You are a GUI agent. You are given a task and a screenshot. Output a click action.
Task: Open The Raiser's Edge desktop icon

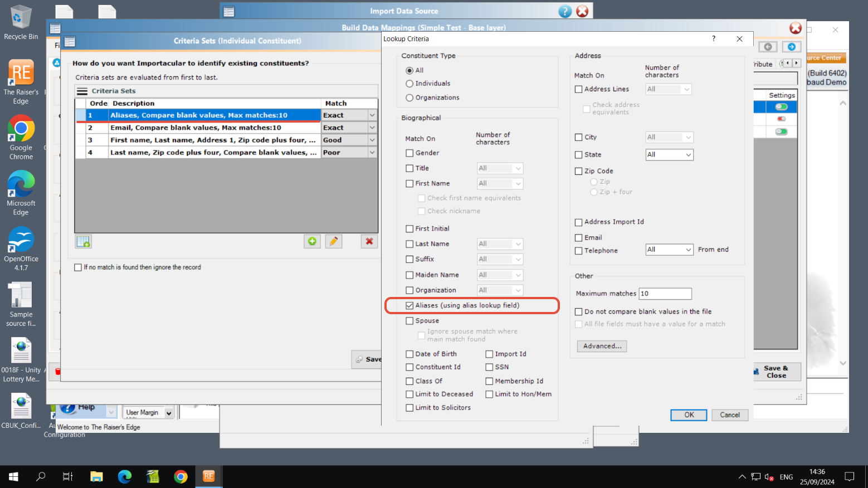click(21, 82)
